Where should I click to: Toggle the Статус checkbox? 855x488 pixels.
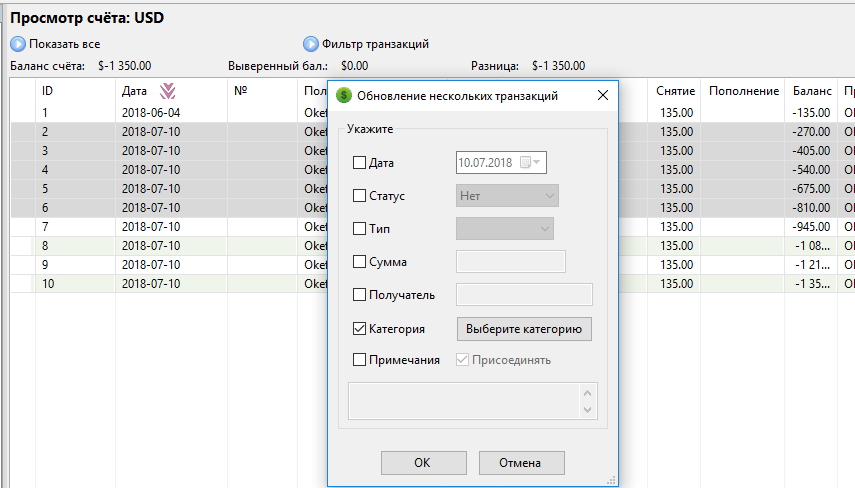point(360,196)
